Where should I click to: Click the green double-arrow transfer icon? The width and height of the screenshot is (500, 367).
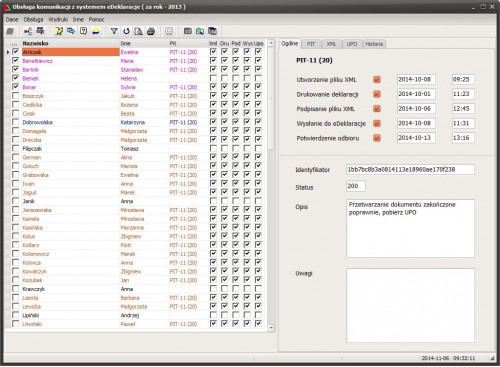[71, 31]
